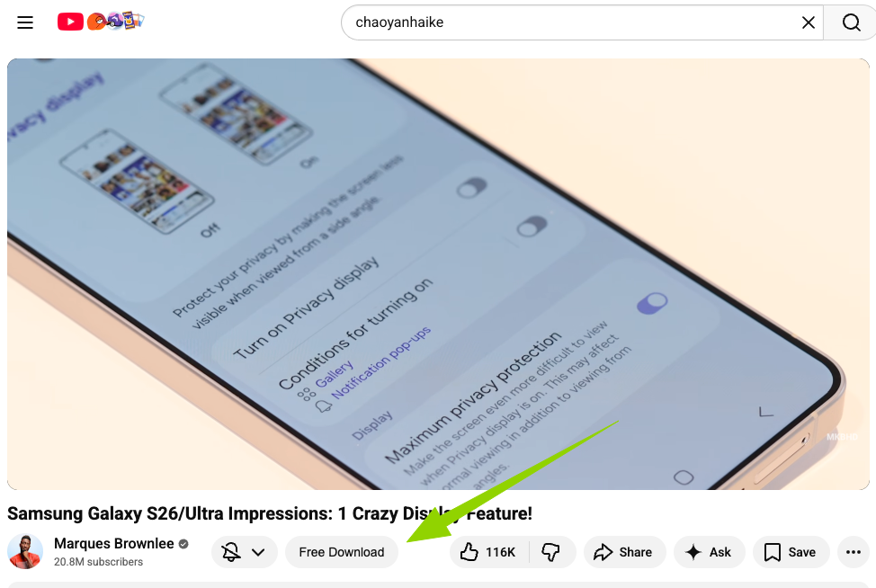The height and width of the screenshot is (588, 876).
Task: Expand notification options chevron
Action: pyautogui.click(x=258, y=552)
